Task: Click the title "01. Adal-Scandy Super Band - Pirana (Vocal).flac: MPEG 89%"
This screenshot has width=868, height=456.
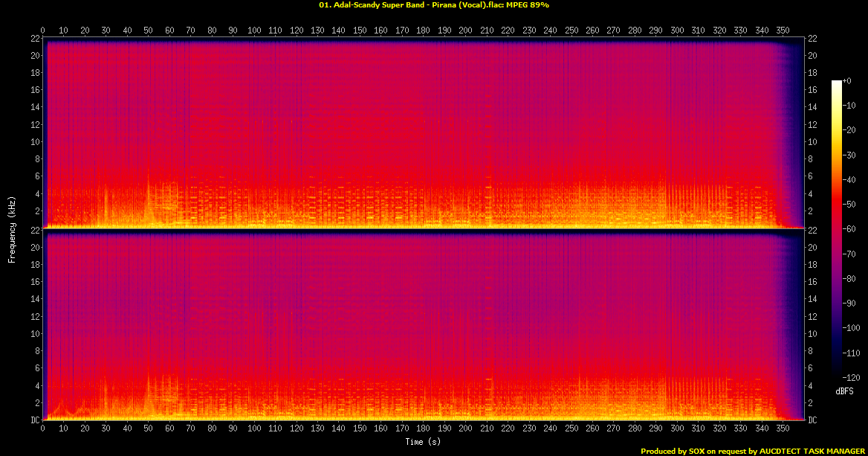Action: 433,5
